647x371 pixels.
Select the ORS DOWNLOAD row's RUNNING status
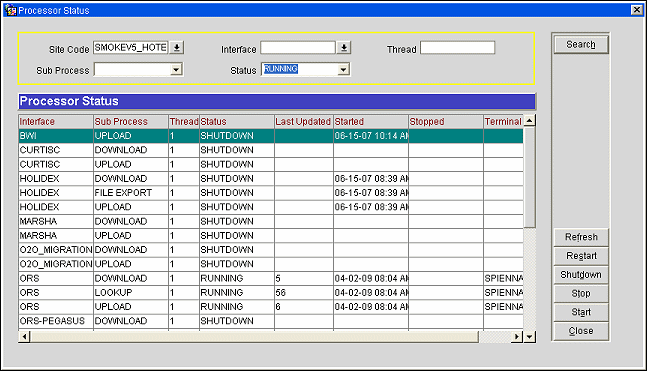[237, 278]
